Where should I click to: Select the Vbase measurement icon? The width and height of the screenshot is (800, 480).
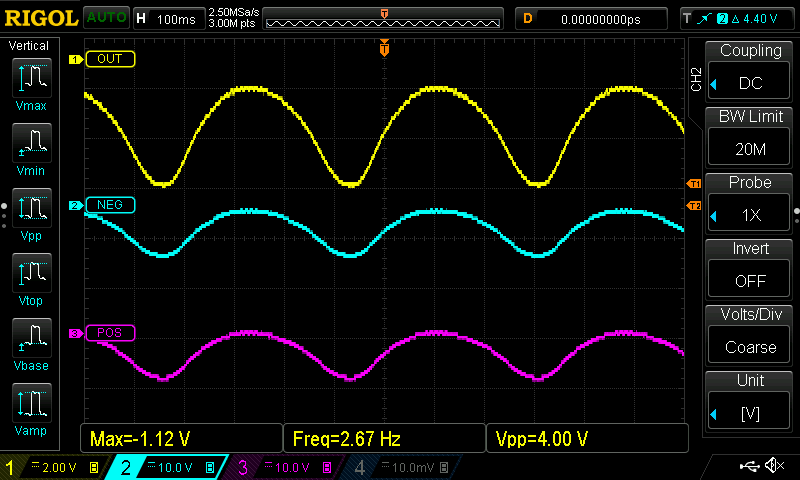(x=36, y=345)
